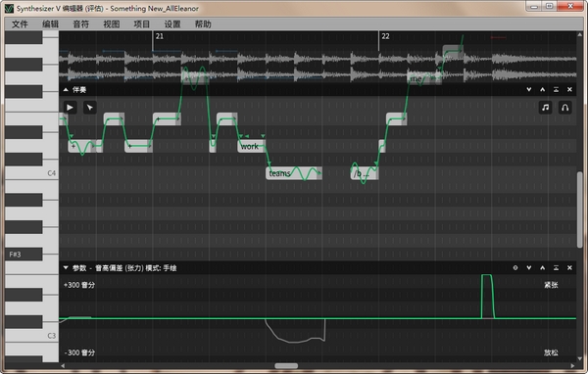Collapse the 伴奏 panel using its triangle

click(x=66, y=89)
